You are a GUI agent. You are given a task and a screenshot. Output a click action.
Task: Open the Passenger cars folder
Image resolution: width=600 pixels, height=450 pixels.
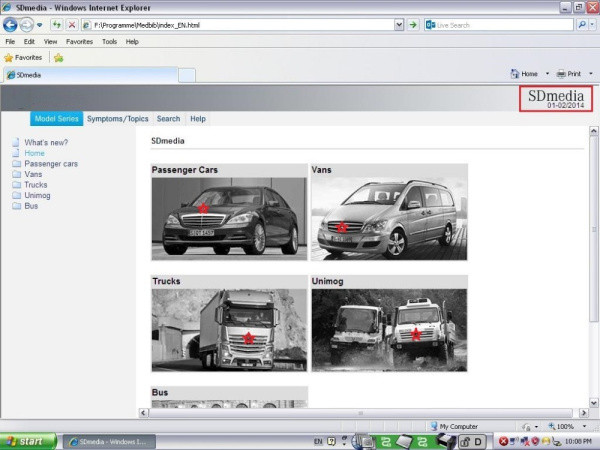[51, 164]
